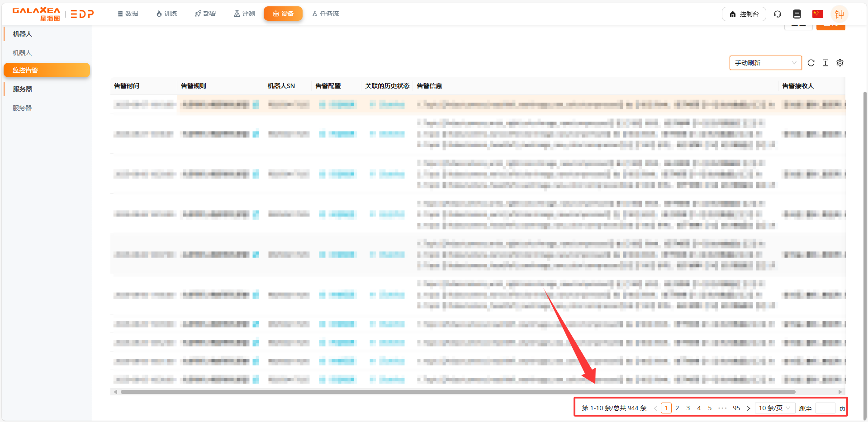The width and height of the screenshot is (868, 422).
Task: Open the 任务流 menu item
Action: pos(326,14)
